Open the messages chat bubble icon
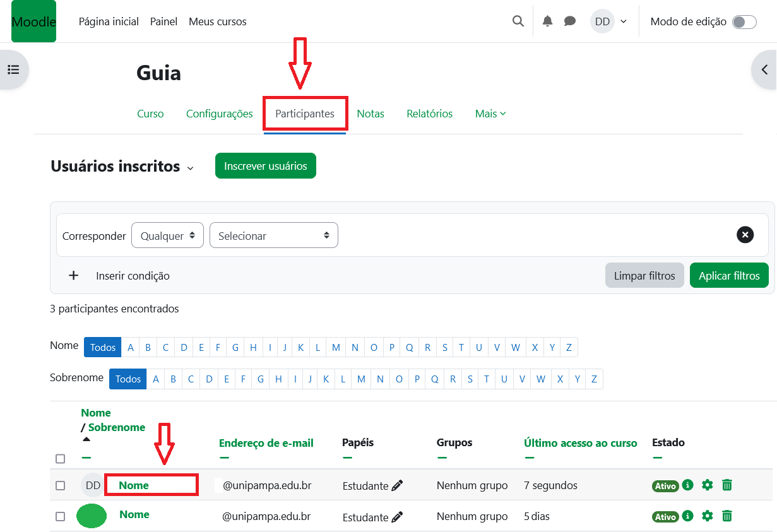 coord(569,21)
